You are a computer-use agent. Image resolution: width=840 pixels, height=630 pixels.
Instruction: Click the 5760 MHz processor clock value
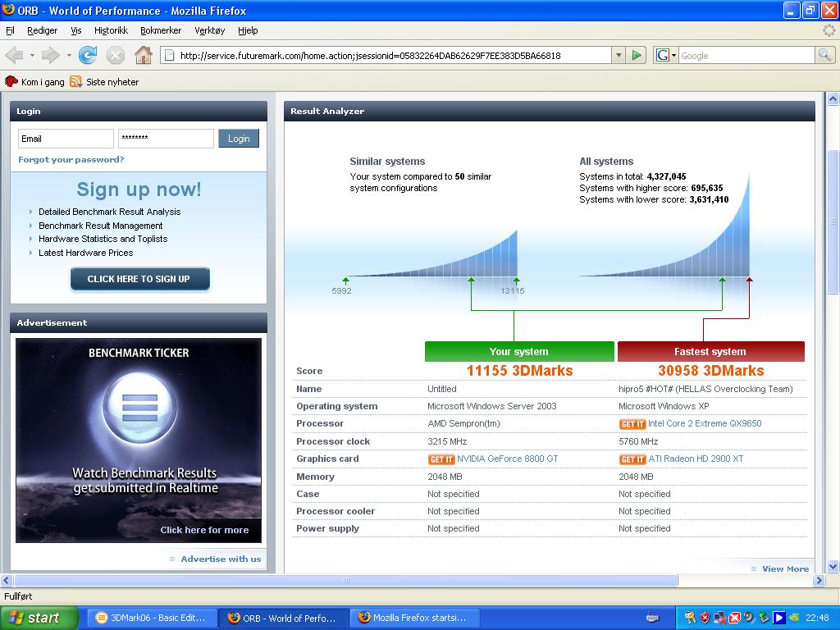[x=638, y=441]
